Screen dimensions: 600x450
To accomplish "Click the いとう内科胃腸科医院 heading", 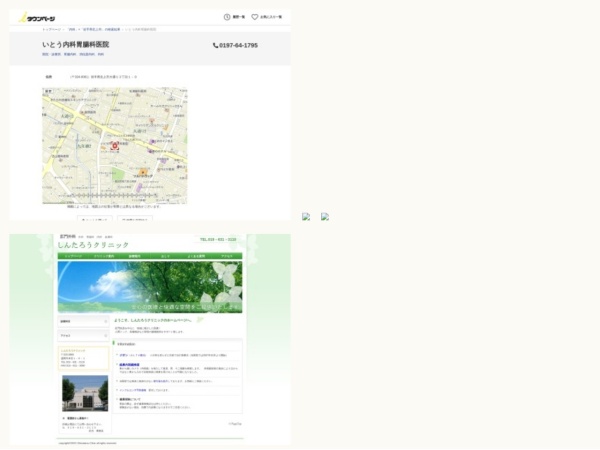I will point(76,44).
